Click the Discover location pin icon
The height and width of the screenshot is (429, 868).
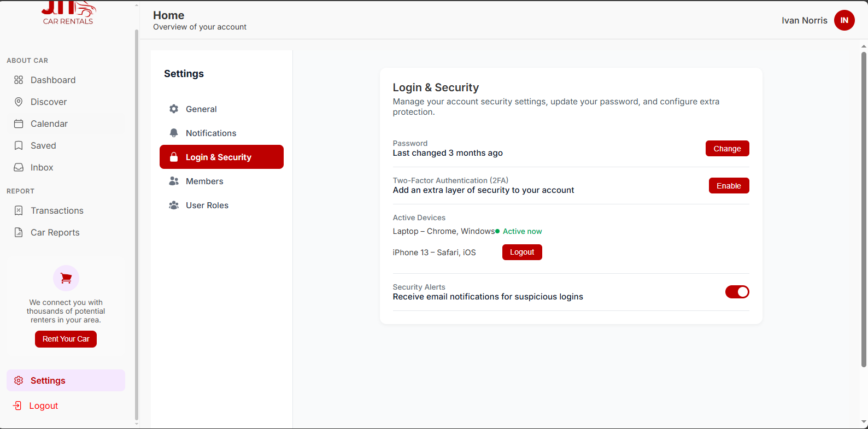[x=19, y=102]
